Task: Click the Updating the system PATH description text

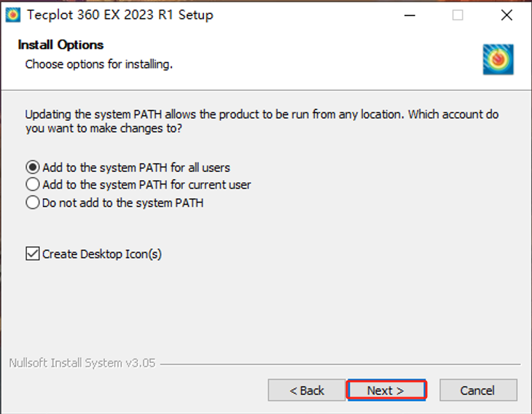Action: pyautogui.click(x=262, y=121)
